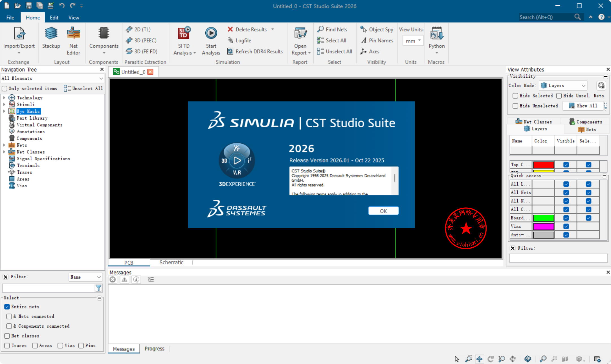Check Only selected items option
Viewport: 611px width, 364px height.
5,88
